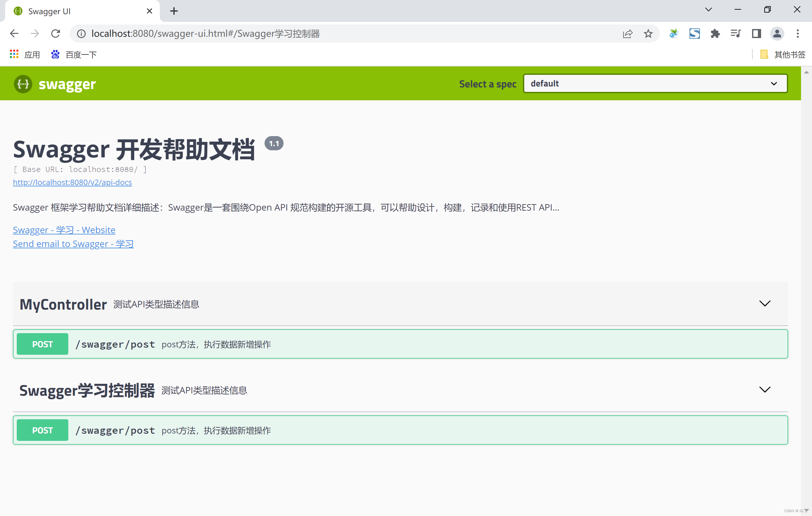Screen dimensions: 812x516
Task: Open Swagger - 学习 - Website link
Action: [x=64, y=230]
